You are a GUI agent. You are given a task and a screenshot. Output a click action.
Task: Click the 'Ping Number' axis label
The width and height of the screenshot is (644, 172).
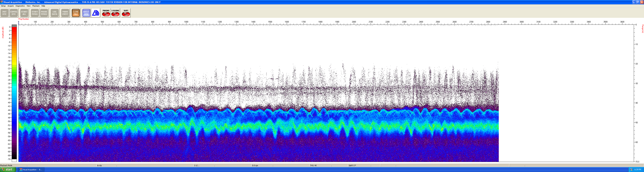coord(24,19)
